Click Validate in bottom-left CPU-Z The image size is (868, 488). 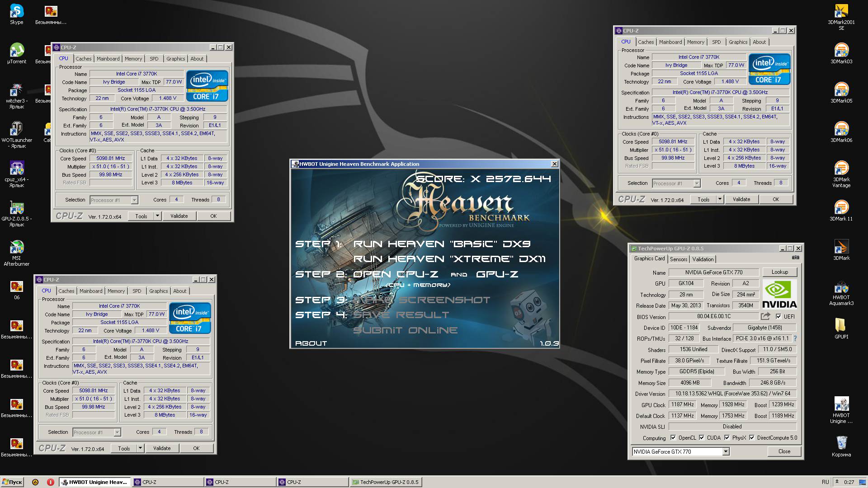pyautogui.click(x=162, y=448)
